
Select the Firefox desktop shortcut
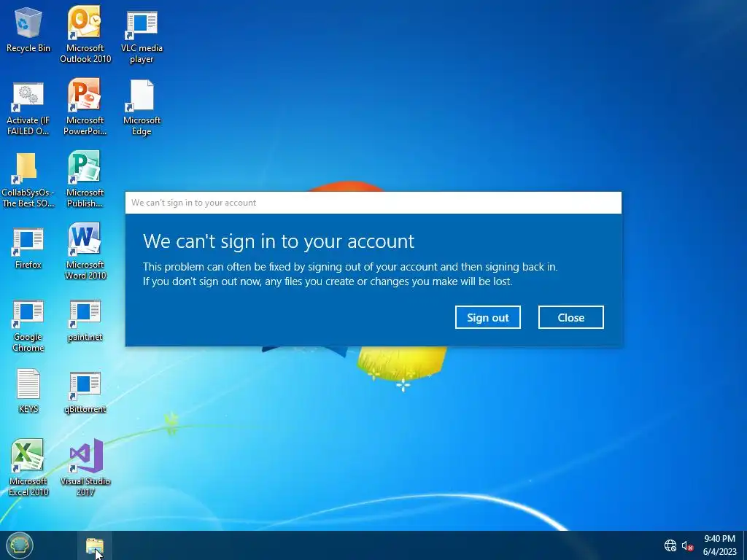(28, 248)
